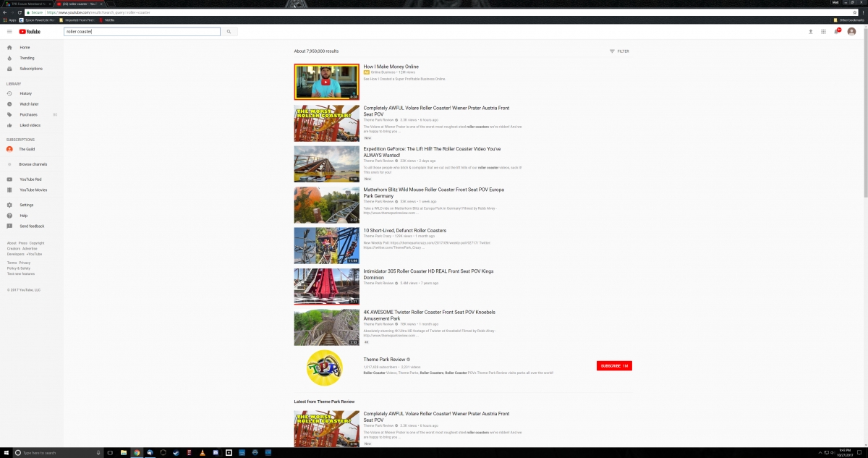Open Settings in the sidebar
Screen dimensions: 868x458
tap(26, 205)
